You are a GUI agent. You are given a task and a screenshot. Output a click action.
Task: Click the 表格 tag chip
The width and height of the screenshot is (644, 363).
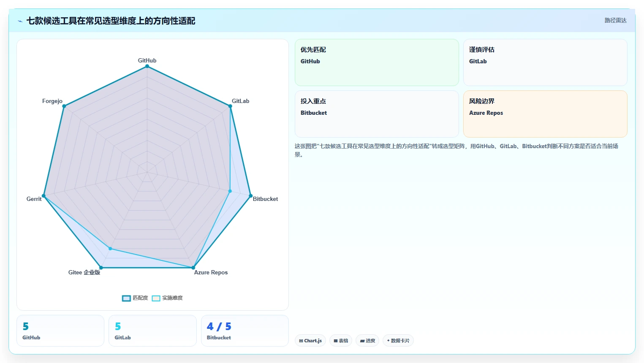pyautogui.click(x=341, y=341)
